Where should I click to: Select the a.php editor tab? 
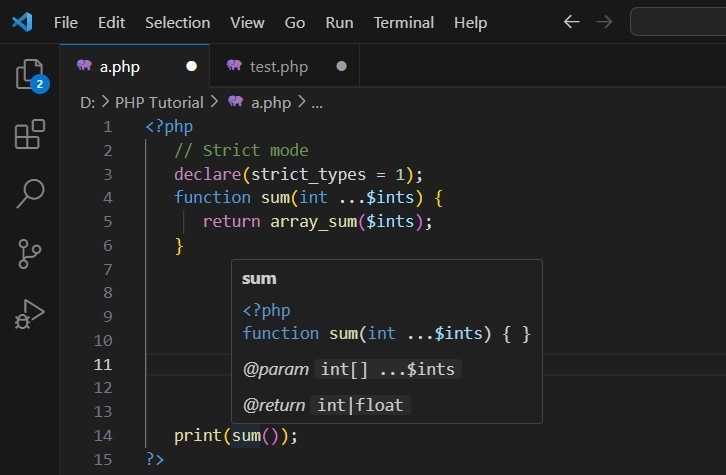(x=120, y=67)
